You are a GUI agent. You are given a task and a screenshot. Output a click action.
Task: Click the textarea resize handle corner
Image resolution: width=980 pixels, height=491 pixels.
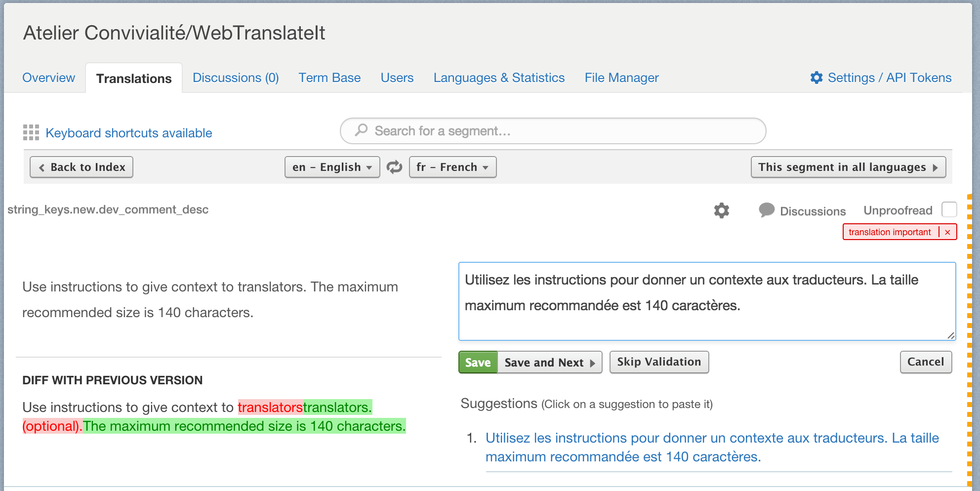point(951,335)
